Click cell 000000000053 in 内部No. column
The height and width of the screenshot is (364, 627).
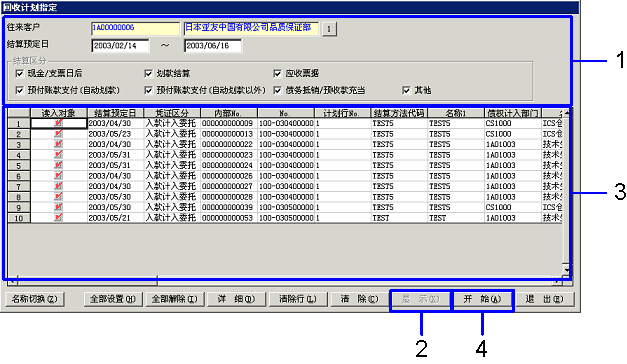[229, 218]
